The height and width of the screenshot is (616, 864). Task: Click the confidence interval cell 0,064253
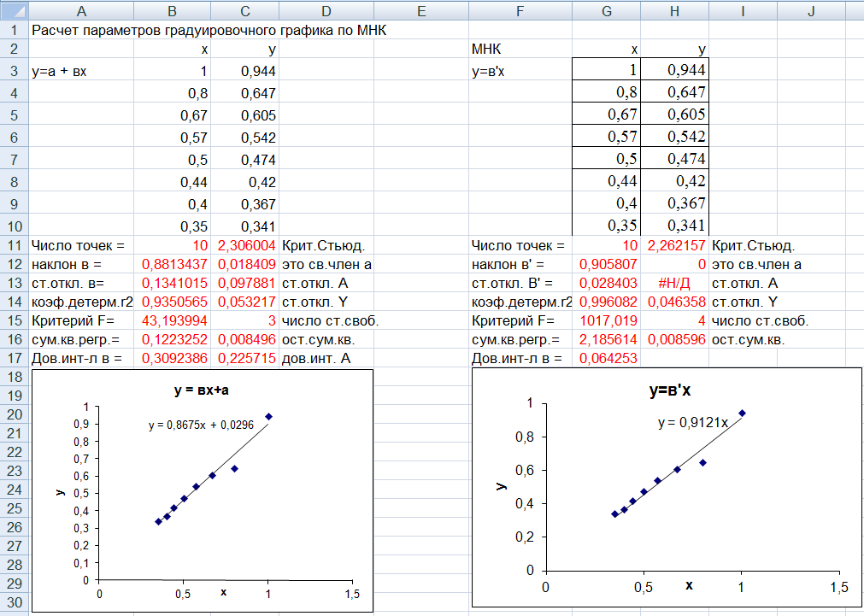click(x=606, y=359)
